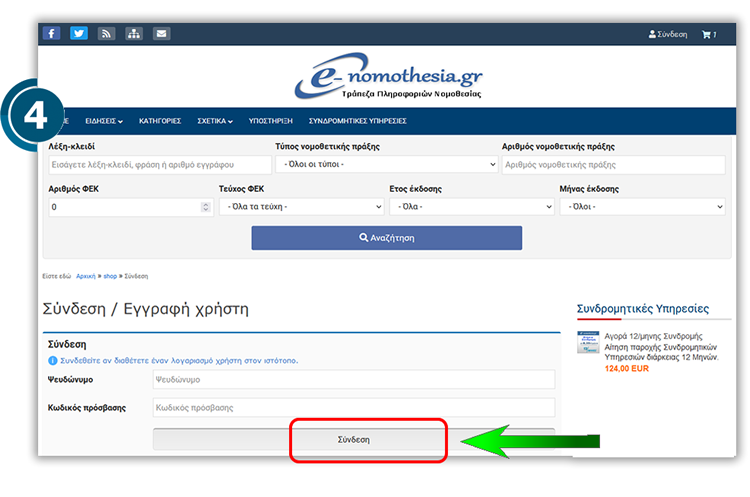Click the Twitter bird icon
Image resolution: width=750 pixels, height=497 pixels.
[79, 33]
